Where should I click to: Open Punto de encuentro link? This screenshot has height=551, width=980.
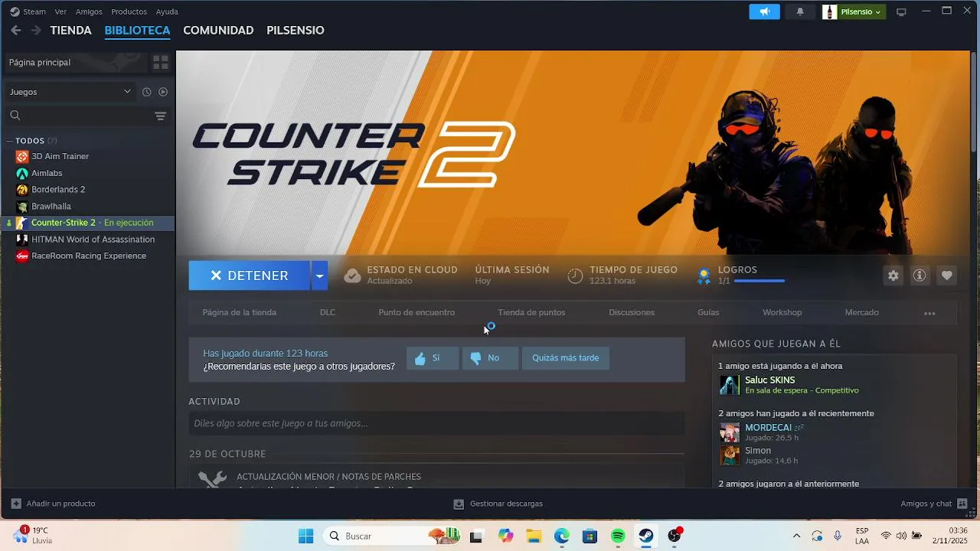click(x=416, y=312)
